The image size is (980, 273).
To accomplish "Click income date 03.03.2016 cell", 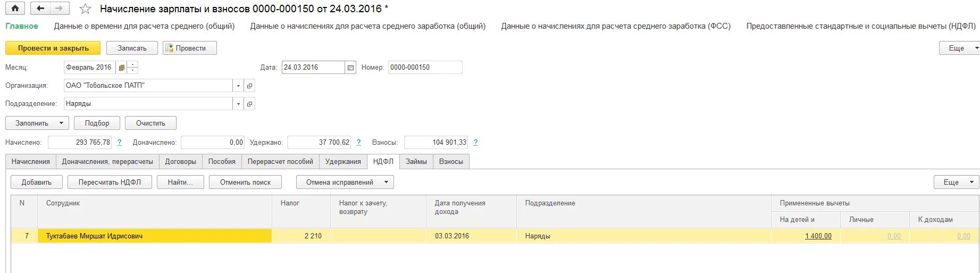I will pos(471,236).
